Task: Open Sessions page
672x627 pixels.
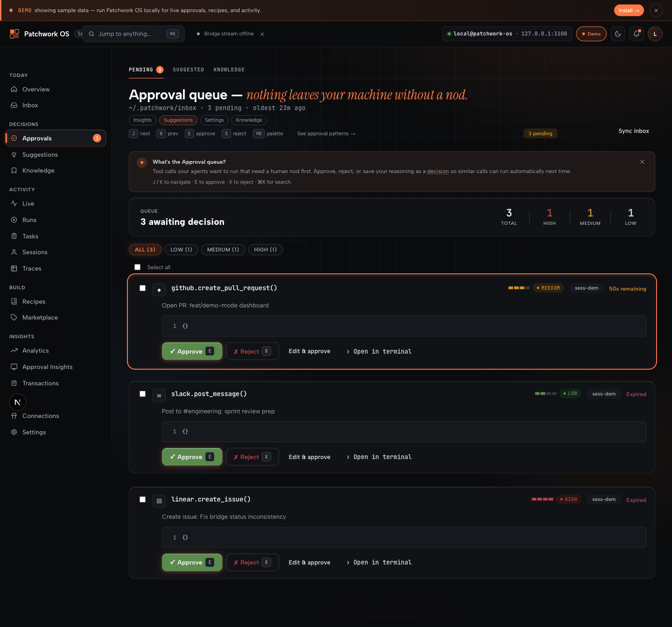Action: coord(56,252)
